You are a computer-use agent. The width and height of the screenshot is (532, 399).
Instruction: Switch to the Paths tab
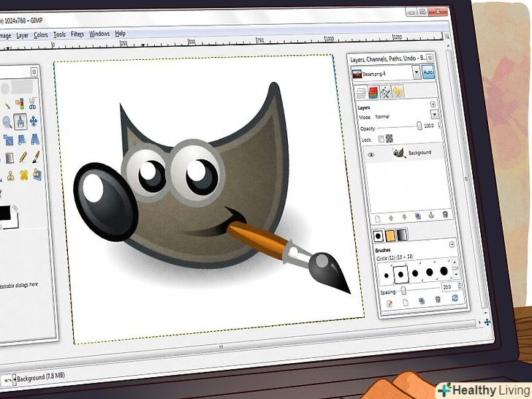385,91
